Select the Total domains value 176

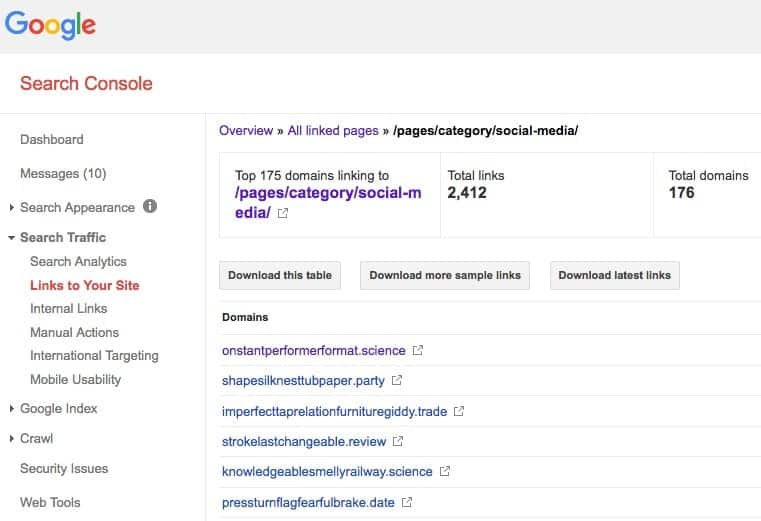pyautogui.click(x=681, y=193)
